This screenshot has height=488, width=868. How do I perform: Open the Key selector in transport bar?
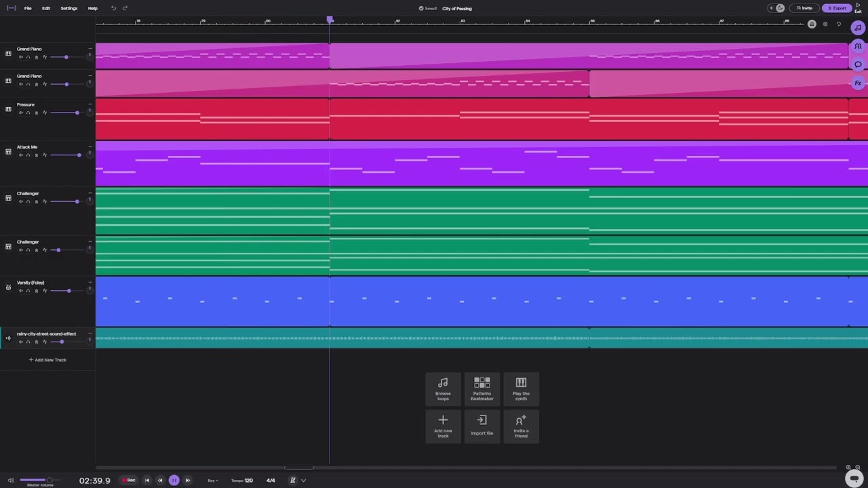tap(212, 481)
